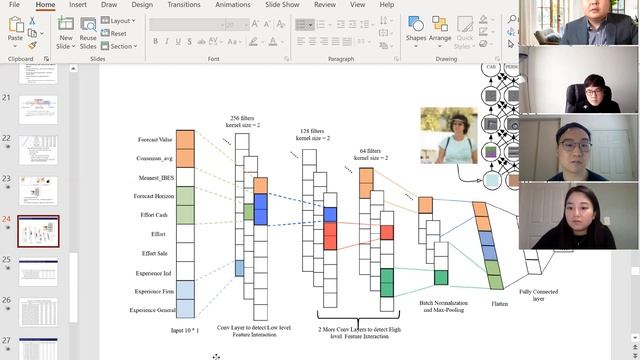
Task: Toggle Bold formatting
Action: pos(156,42)
